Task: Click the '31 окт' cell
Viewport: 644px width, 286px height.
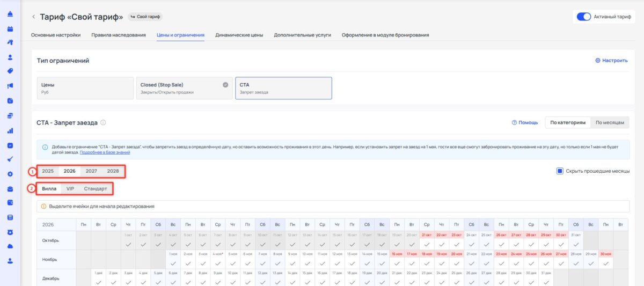Action: pos(576,240)
